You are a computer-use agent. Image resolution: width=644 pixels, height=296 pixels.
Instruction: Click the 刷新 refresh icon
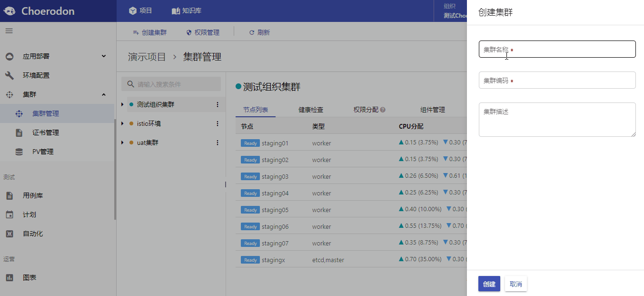pyautogui.click(x=252, y=32)
